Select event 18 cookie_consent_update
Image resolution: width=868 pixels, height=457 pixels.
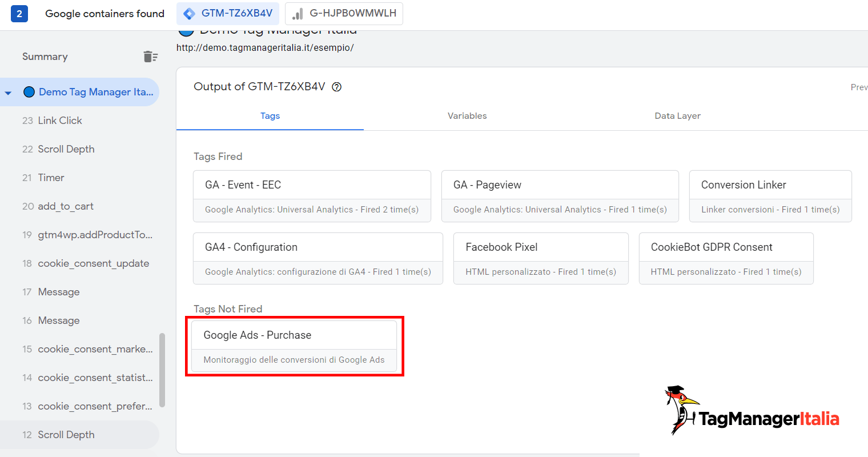pos(80,263)
